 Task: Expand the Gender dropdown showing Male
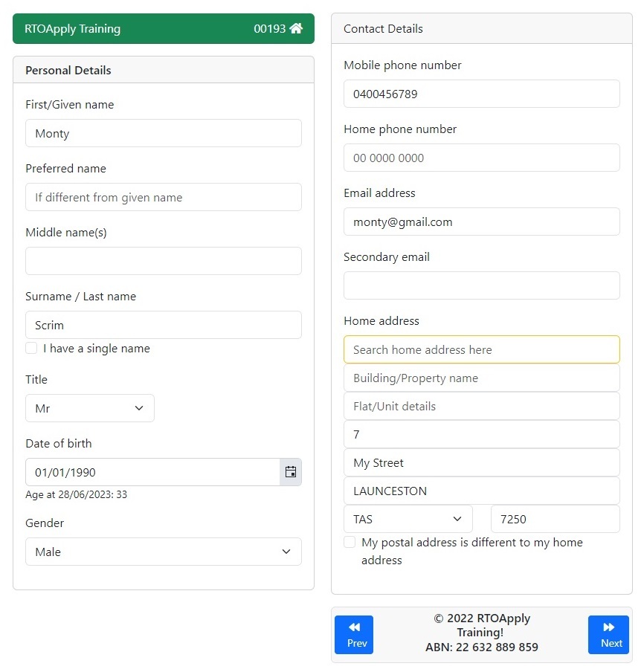click(x=164, y=552)
